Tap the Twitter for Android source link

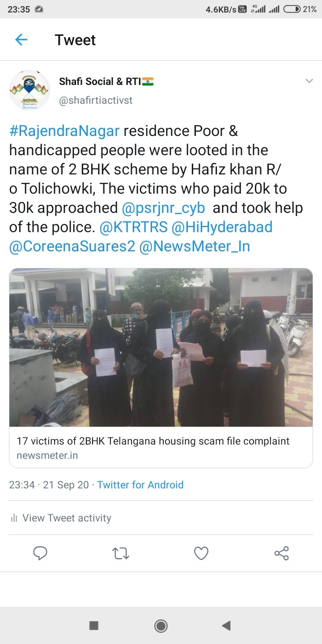point(140,485)
